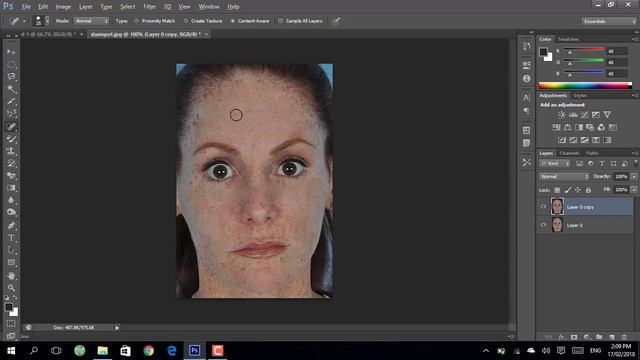Switch to the Styles tab
Screen dimensions: 640x360
click(x=580, y=96)
